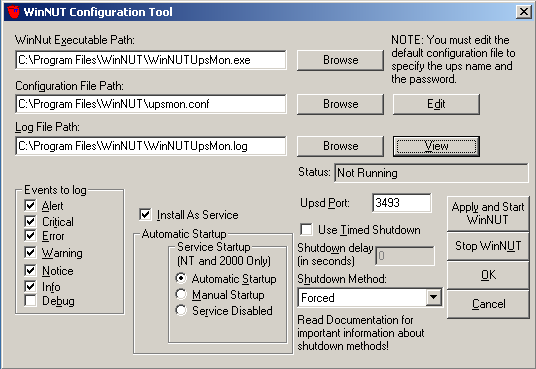Click the Forced shutdown method combo box
536x369 pixels.
pos(370,297)
